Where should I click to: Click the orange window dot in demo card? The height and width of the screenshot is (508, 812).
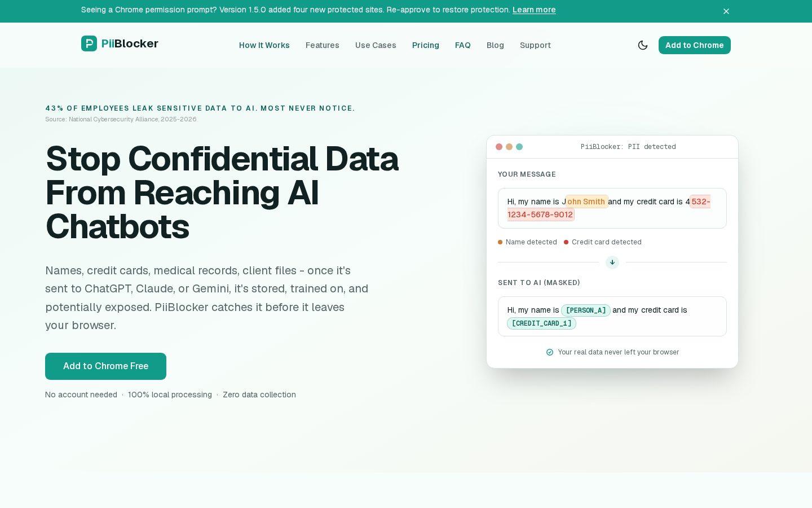(509, 147)
